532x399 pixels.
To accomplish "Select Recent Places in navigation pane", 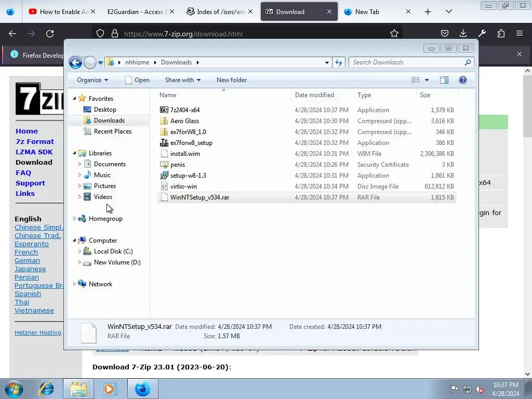I will pos(112,131).
